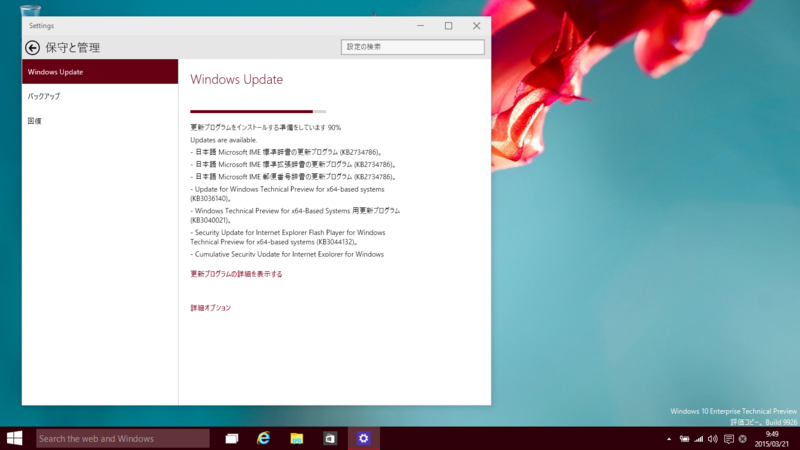The height and width of the screenshot is (450, 800).
Task: Minimize the Settings window
Action: coord(420,26)
